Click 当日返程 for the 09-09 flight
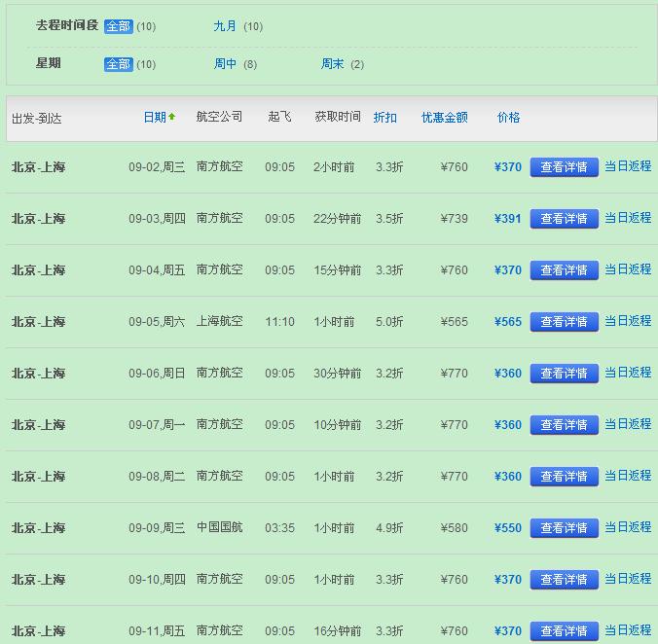 628,527
